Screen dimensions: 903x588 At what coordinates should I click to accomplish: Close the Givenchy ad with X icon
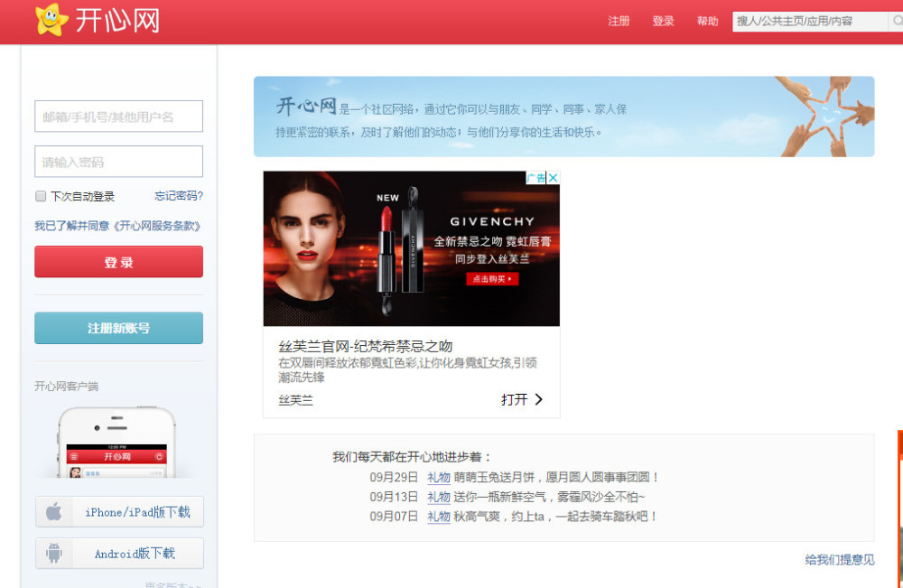coord(553,177)
